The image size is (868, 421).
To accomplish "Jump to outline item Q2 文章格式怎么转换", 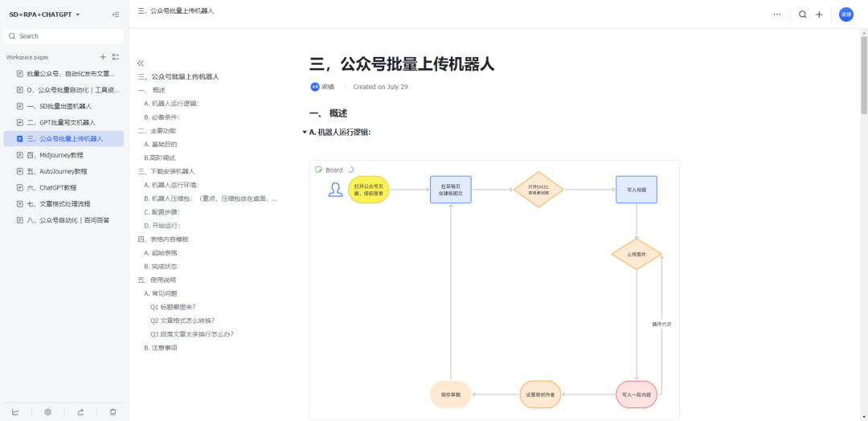I will (182, 321).
